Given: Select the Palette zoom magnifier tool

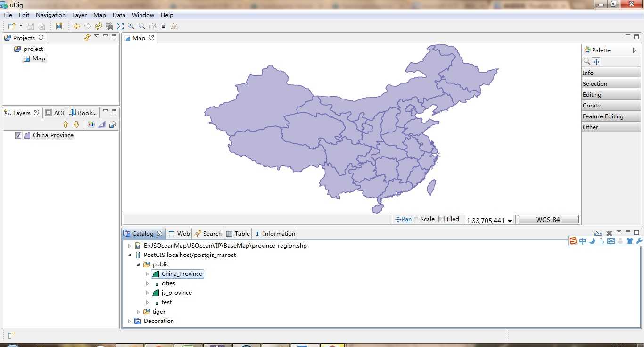Looking at the screenshot, I should (x=587, y=61).
